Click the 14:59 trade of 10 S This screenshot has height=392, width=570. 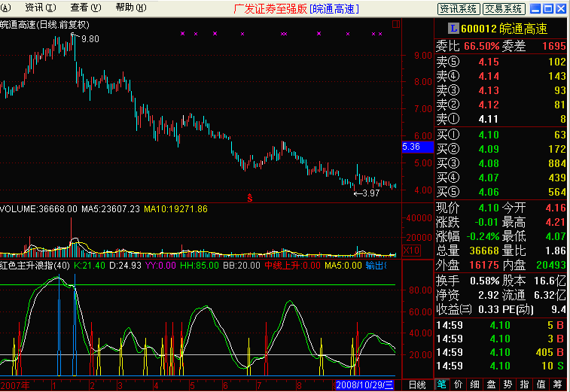500,366
